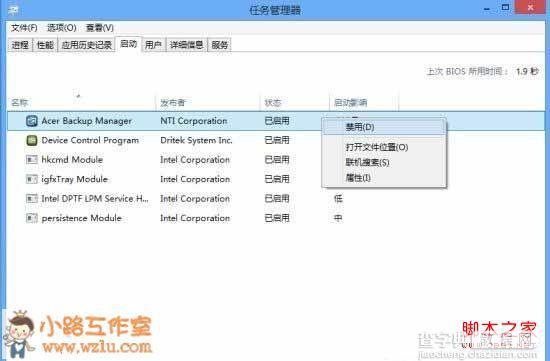Click the persistence Module icon

coord(32,218)
